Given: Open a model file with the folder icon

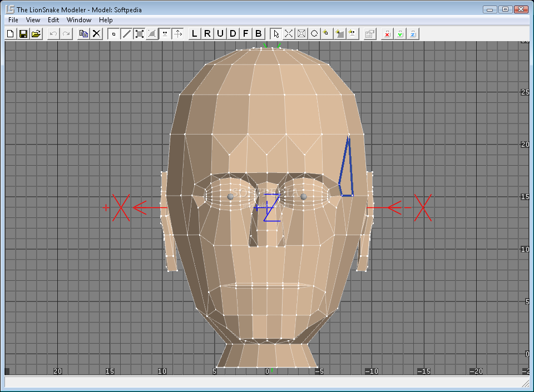Looking at the screenshot, I should click(36, 34).
